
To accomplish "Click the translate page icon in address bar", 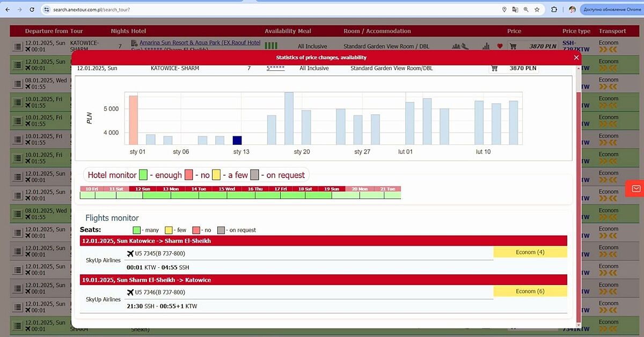I will click(x=515, y=10).
